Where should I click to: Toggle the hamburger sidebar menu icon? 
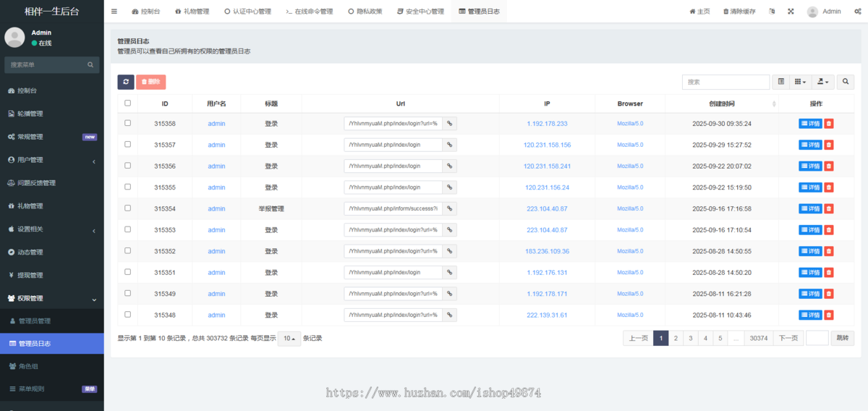pos(114,12)
